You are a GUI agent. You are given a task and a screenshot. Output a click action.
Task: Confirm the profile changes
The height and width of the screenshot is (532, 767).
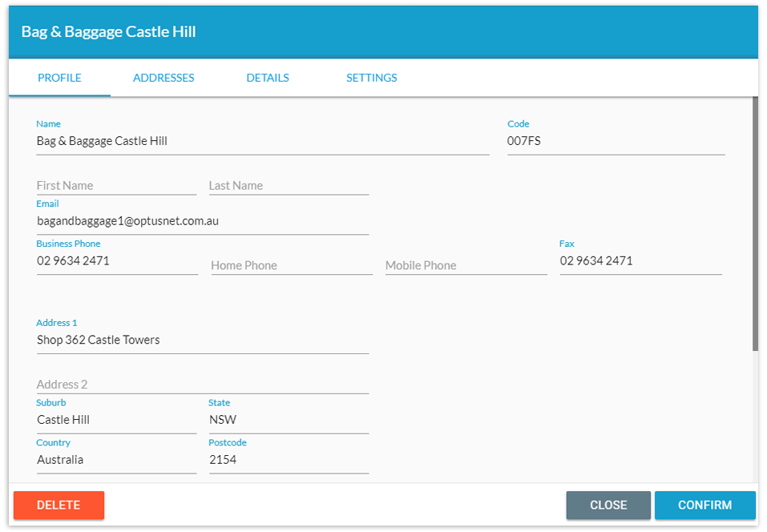(x=704, y=505)
